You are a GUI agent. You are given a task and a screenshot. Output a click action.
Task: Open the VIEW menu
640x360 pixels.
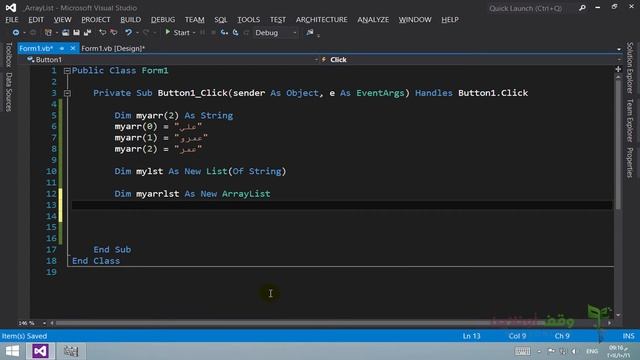62,20
